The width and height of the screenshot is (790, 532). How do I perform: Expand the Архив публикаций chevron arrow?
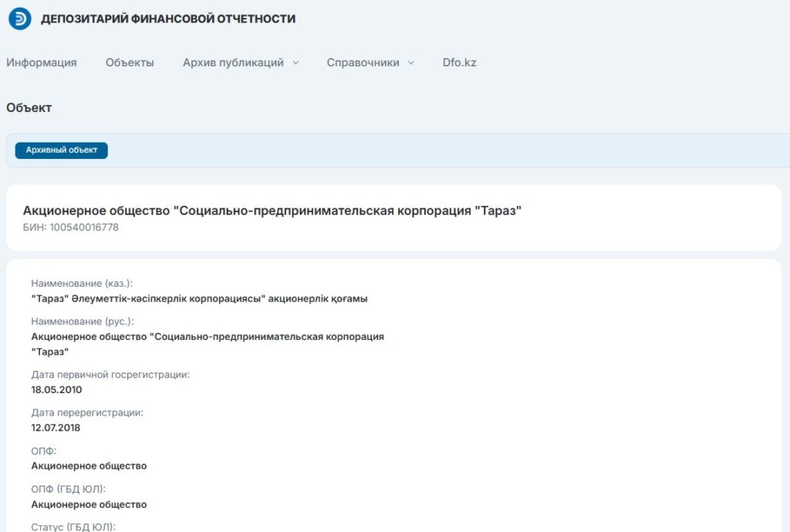point(295,63)
